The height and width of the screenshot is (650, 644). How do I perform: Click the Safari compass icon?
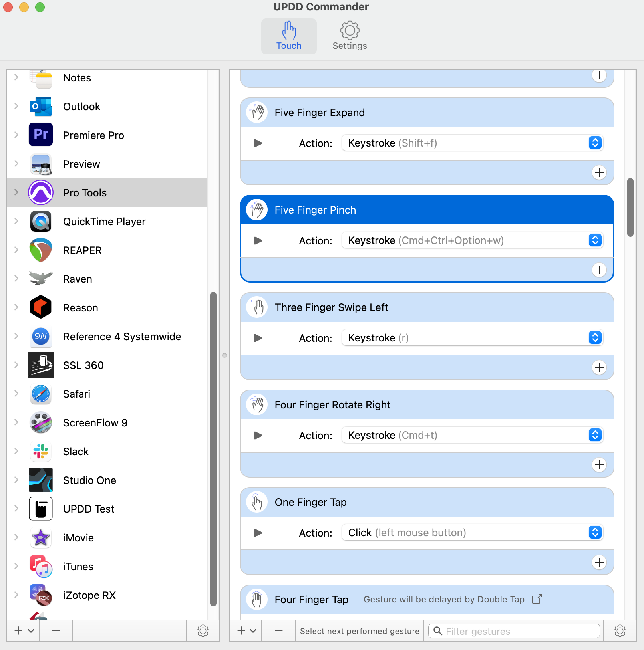(41, 394)
